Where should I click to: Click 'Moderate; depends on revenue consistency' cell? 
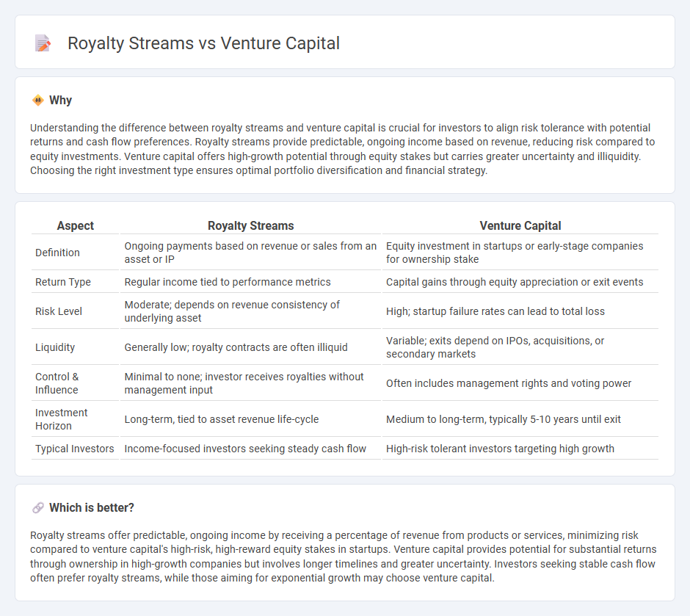tap(250, 311)
